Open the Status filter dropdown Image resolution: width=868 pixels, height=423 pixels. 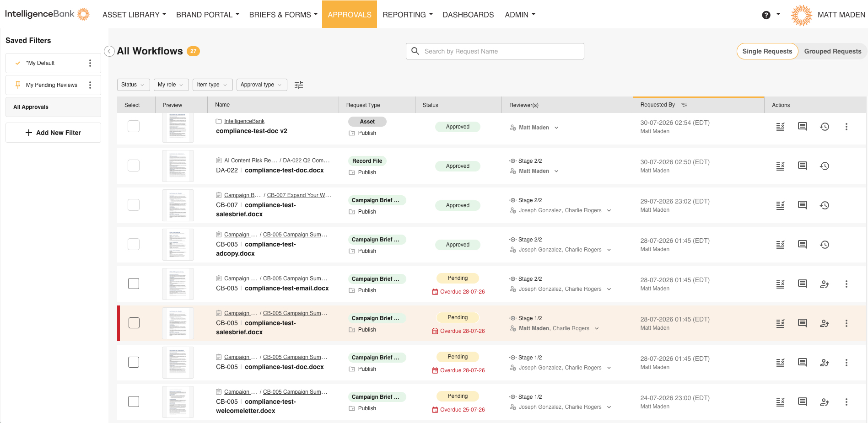(133, 85)
